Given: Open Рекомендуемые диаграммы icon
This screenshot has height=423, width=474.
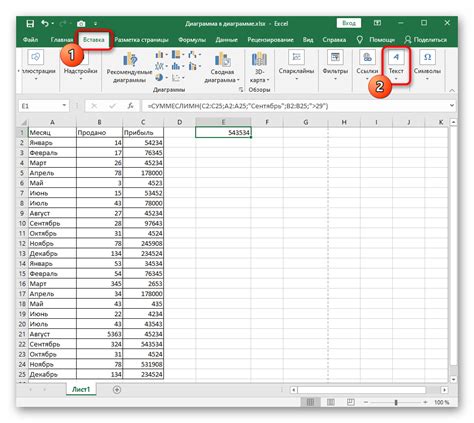Looking at the screenshot, I should (x=130, y=60).
